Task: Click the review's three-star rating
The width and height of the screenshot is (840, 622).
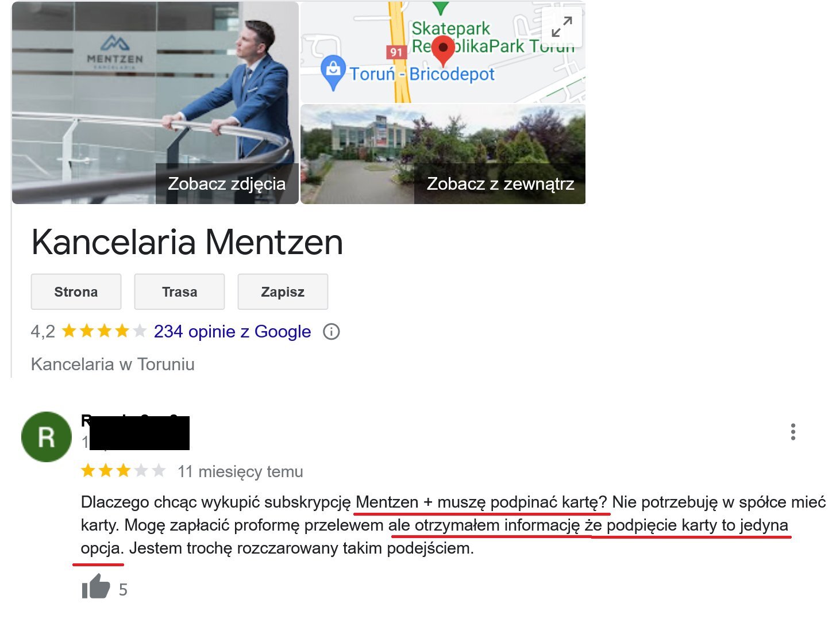Action: tap(123, 471)
